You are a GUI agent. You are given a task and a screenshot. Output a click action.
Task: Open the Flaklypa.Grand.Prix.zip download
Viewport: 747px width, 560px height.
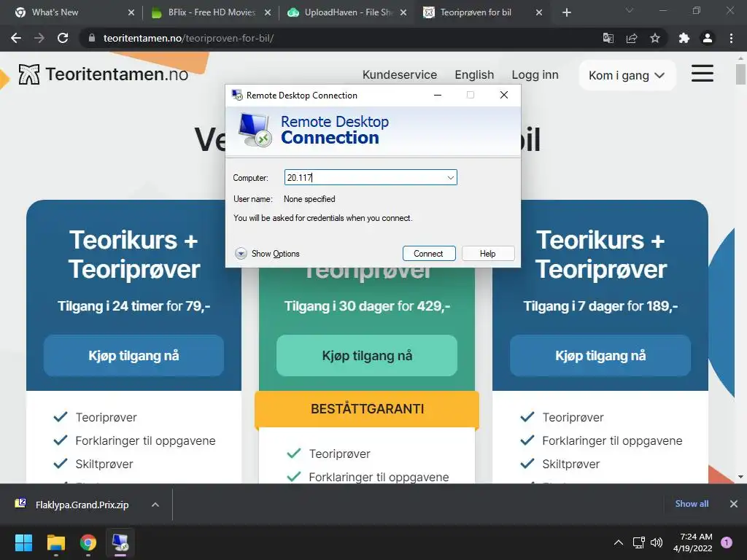click(82, 505)
